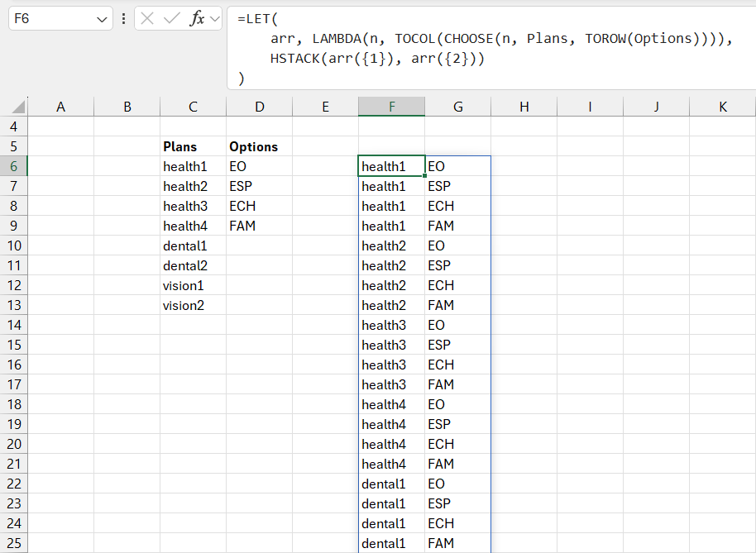Click cell F6 containing health1 spill result
756x553 pixels.
[391, 166]
